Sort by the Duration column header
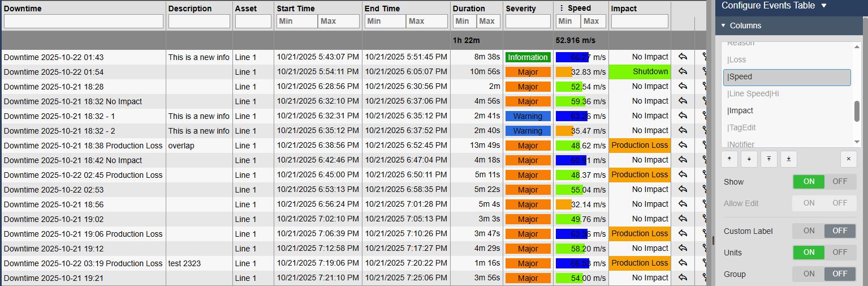 tap(469, 8)
